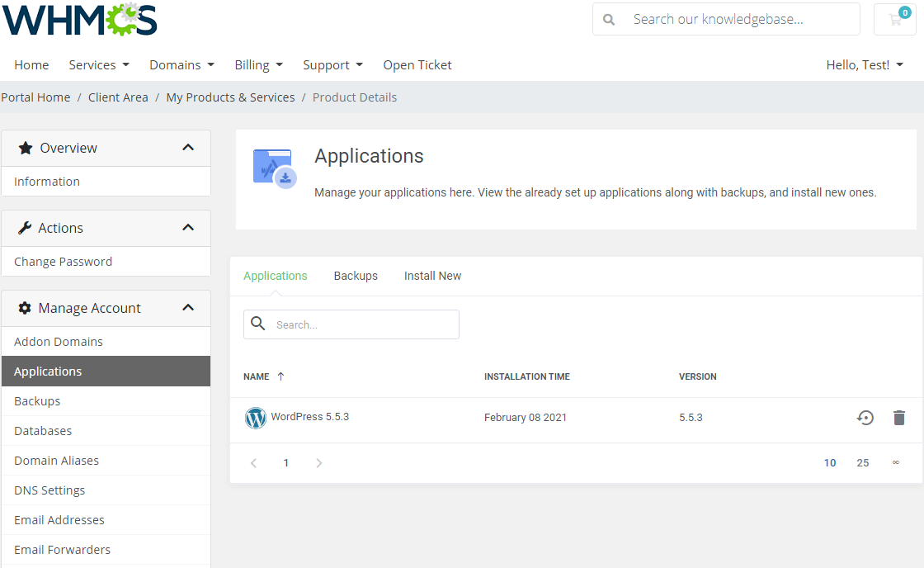
Task: Click the knowledgebase search magnifier icon
Action: click(x=609, y=20)
